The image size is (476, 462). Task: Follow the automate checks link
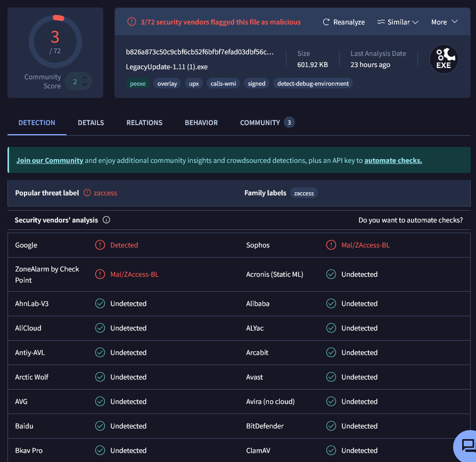coord(393,160)
